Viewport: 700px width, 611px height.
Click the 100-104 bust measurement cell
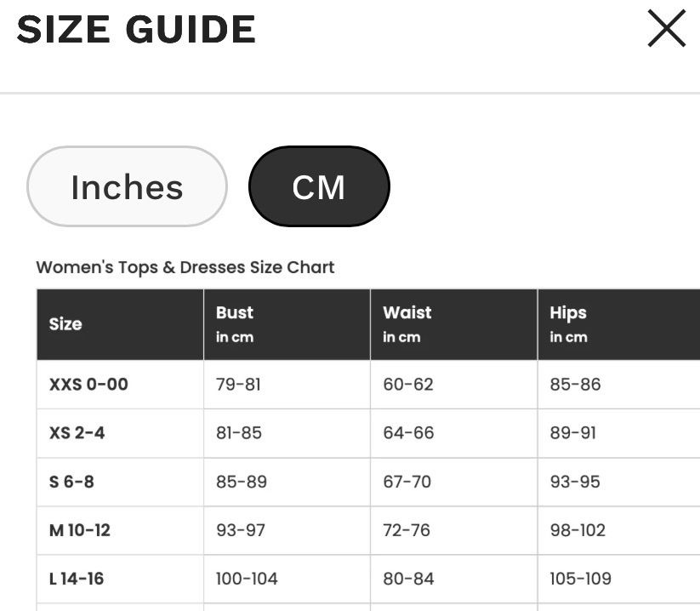click(x=287, y=580)
